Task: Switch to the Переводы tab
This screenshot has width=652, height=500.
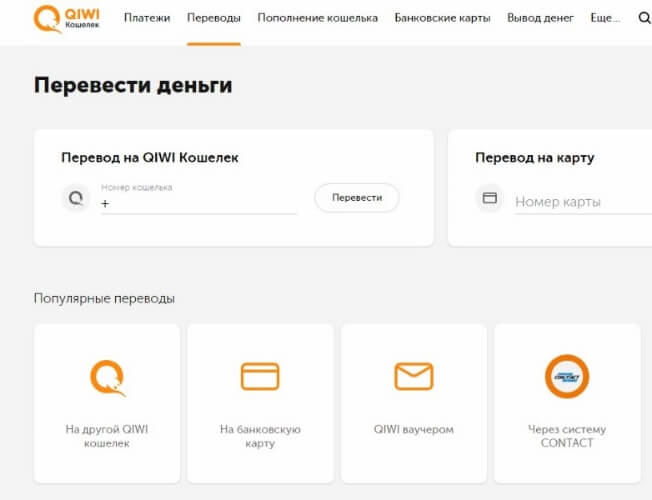Action: [213, 18]
